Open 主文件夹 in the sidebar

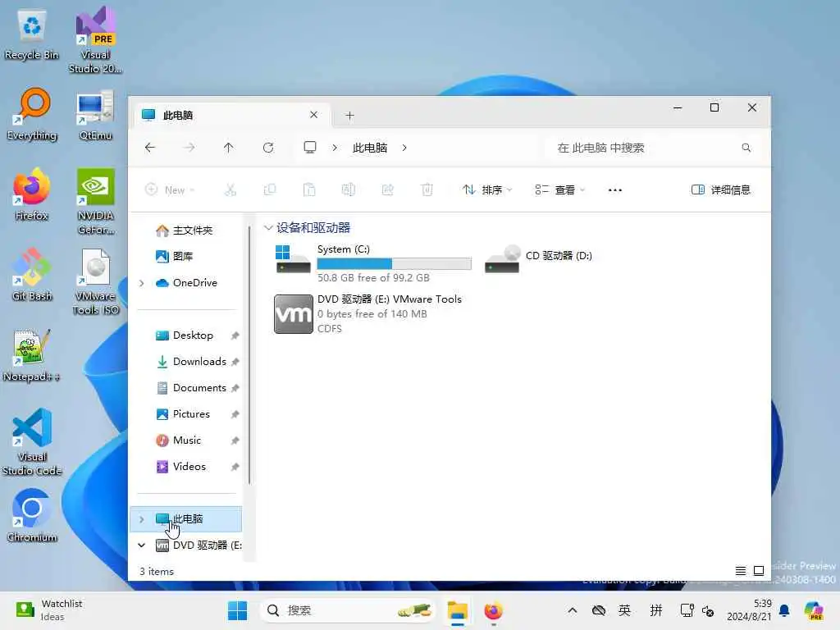(x=185, y=231)
